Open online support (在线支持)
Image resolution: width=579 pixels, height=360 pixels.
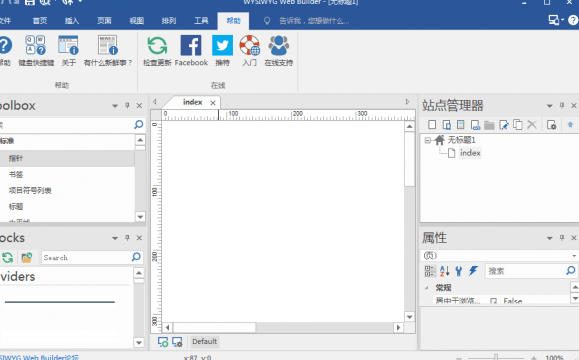pos(278,50)
